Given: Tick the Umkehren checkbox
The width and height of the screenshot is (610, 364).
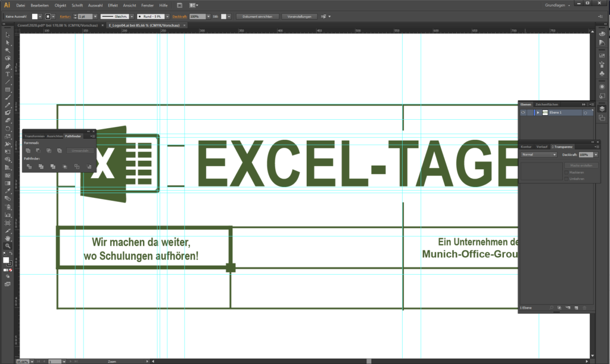Looking at the screenshot, I should [x=567, y=179].
